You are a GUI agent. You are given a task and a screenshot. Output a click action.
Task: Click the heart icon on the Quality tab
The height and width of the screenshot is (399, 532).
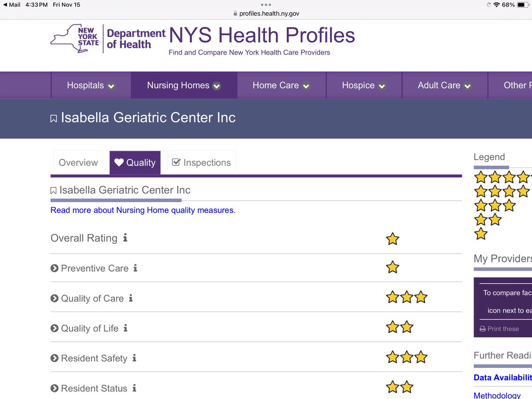click(119, 162)
